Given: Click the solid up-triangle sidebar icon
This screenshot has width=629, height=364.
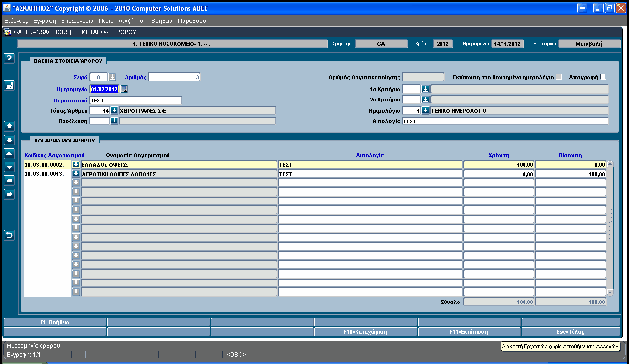Looking at the screenshot, I should point(9,153).
